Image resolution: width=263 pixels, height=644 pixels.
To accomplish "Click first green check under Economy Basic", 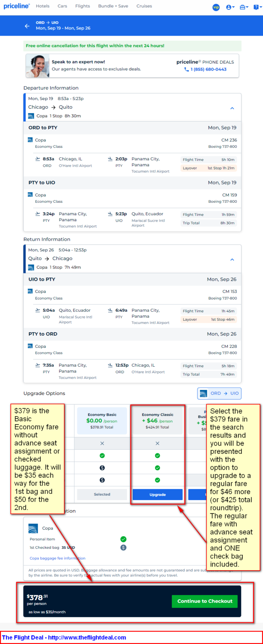I will point(102,456).
